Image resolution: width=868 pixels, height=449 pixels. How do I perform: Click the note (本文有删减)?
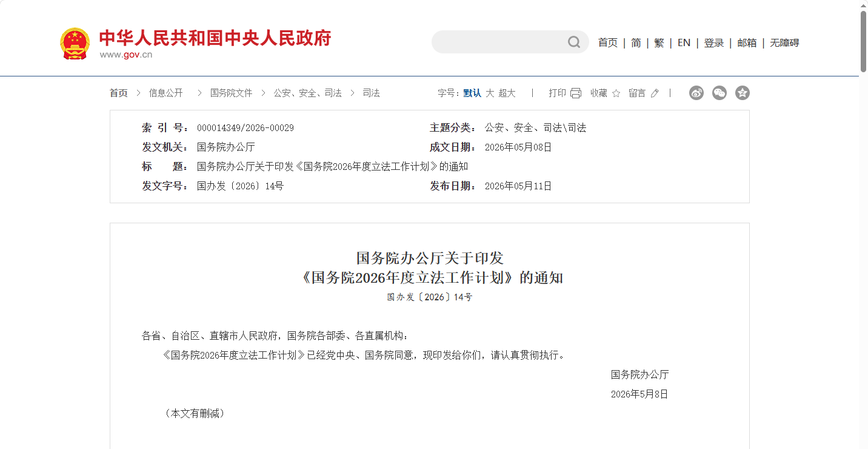coord(194,413)
